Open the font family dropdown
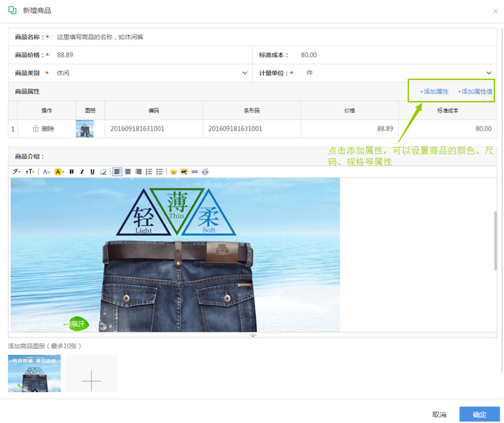The image size is (504, 423). tap(17, 172)
